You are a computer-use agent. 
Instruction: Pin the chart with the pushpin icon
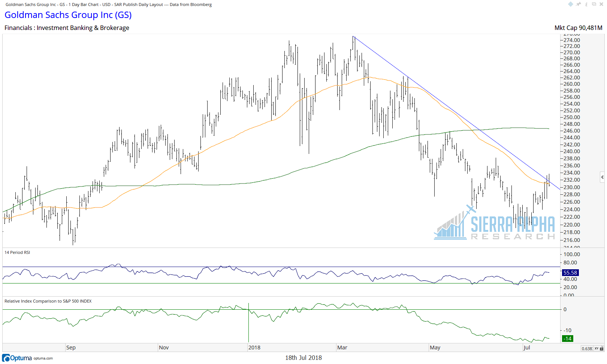(x=579, y=4)
